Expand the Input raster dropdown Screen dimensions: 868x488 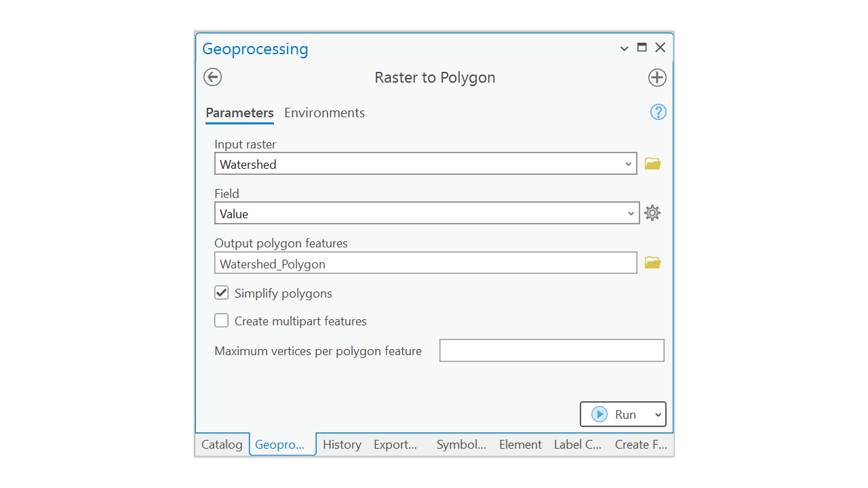(x=628, y=164)
